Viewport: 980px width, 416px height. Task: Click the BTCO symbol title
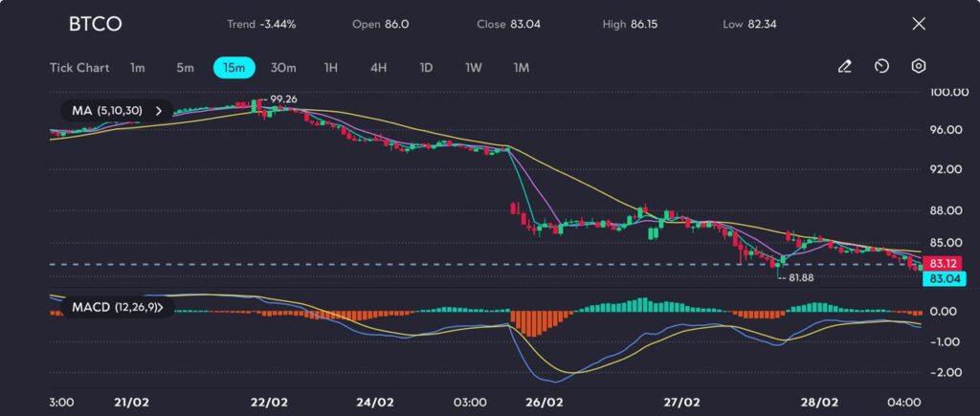coord(95,24)
